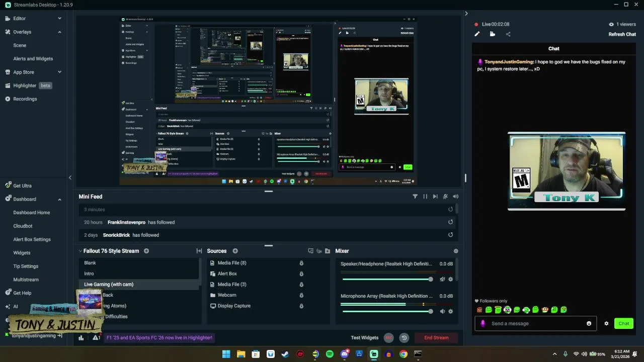Adjust Microphone Array volume slider
The height and width of the screenshot is (362, 644).
387,311
